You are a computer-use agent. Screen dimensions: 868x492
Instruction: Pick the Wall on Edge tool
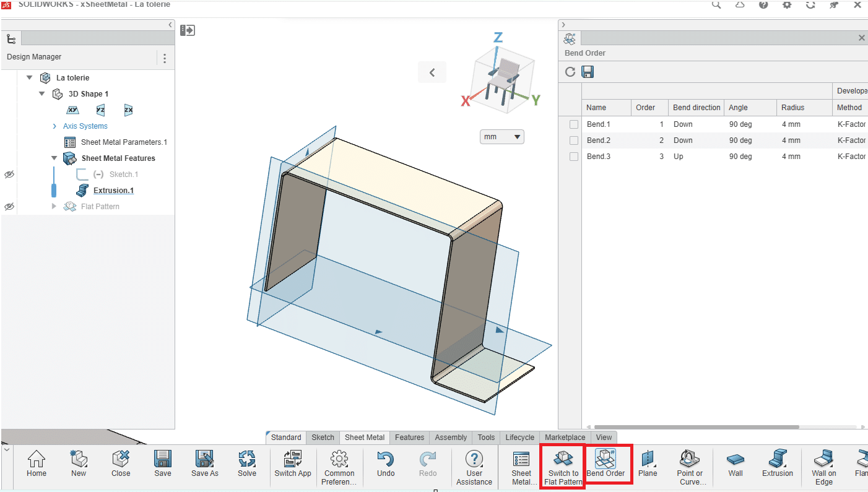point(824,467)
